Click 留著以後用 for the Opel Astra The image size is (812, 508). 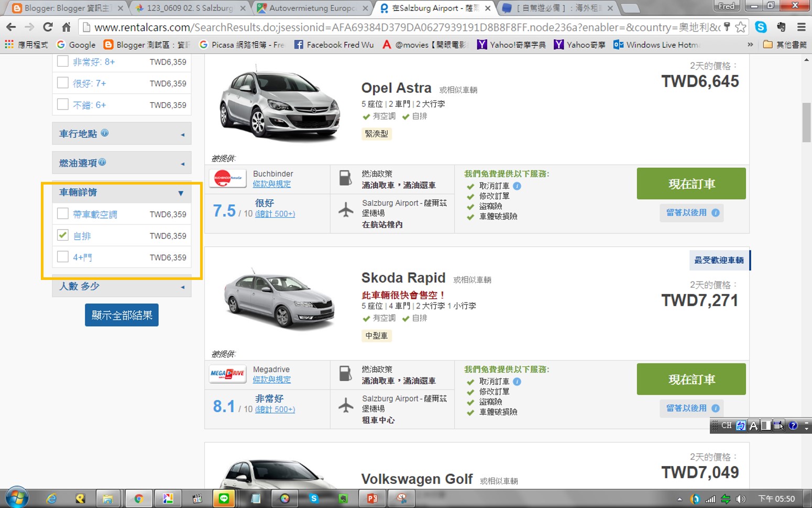[x=692, y=212]
